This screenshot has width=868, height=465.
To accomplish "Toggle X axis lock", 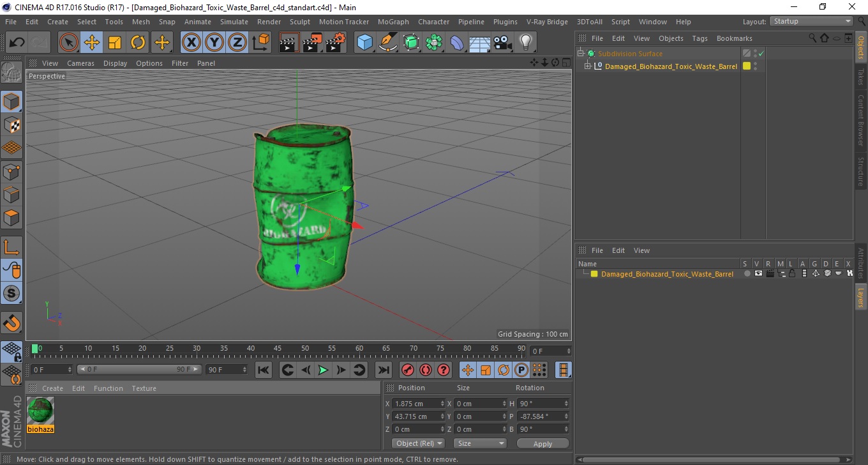I will point(191,43).
